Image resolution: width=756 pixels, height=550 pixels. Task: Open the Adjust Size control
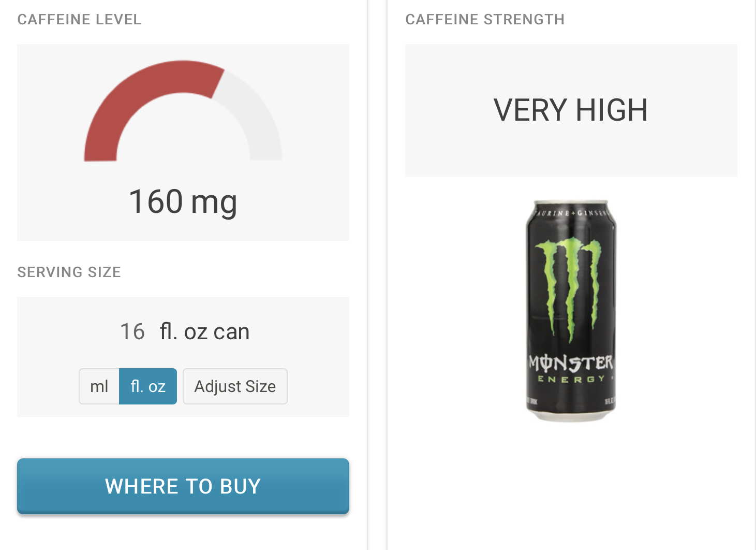(235, 386)
